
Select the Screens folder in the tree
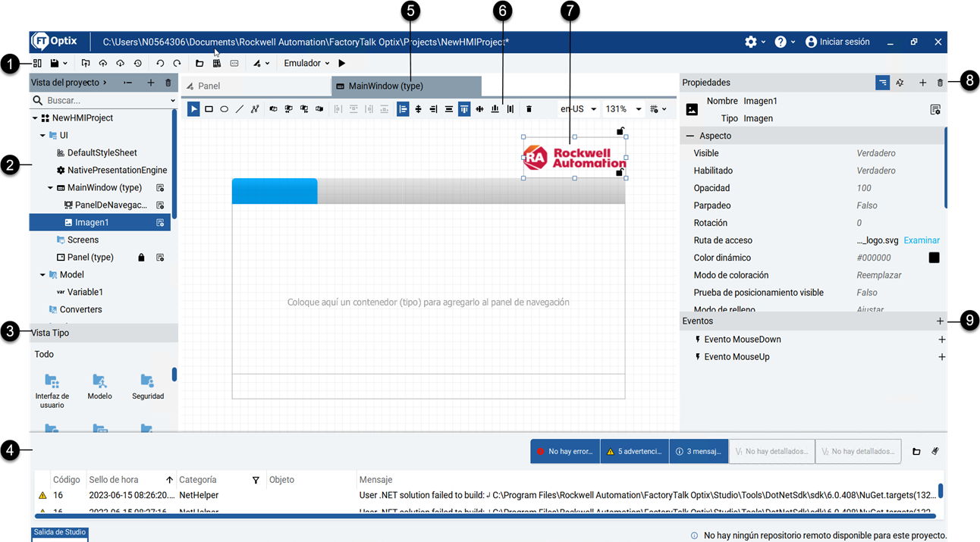click(x=83, y=240)
